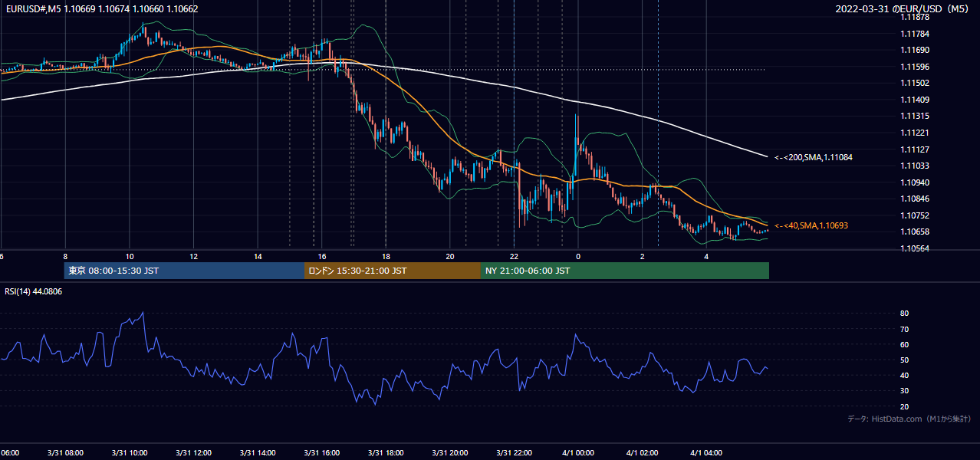This screenshot has width=980, height=460.
Task: Click bottom date label 3/31 08:00
Action: (65, 453)
